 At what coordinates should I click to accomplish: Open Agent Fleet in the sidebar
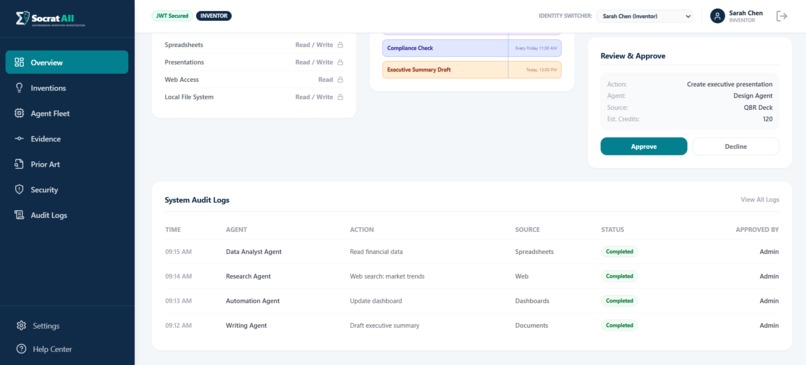click(67, 113)
